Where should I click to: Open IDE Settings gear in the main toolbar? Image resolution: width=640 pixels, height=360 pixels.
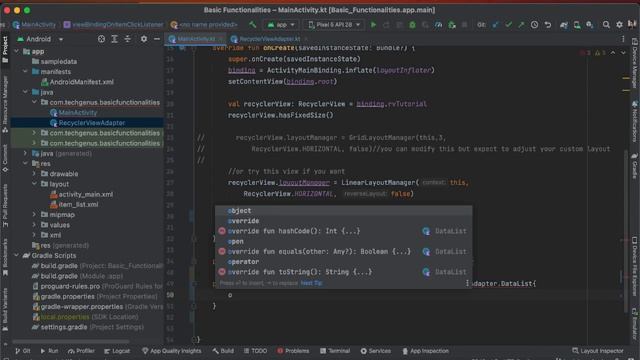pos(619,25)
